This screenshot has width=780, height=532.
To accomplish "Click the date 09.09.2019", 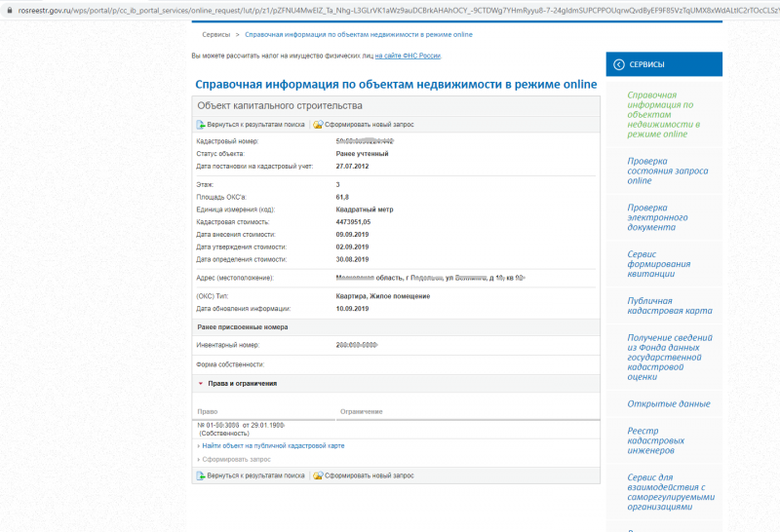I will (x=352, y=235).
